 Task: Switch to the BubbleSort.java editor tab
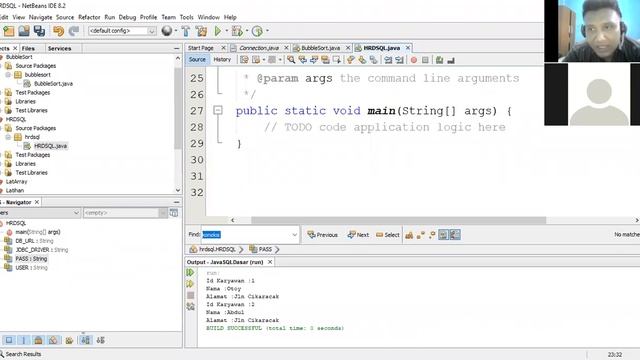tap(320, 48)
